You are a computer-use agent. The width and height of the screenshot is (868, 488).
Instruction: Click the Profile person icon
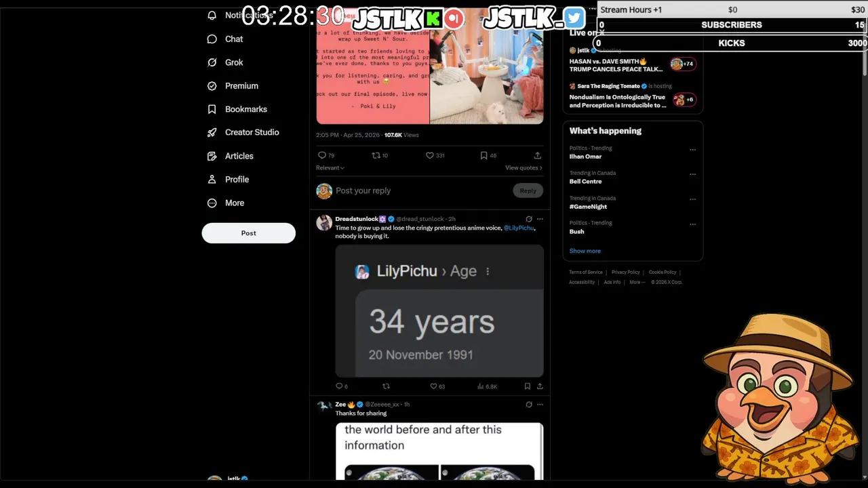212,180
